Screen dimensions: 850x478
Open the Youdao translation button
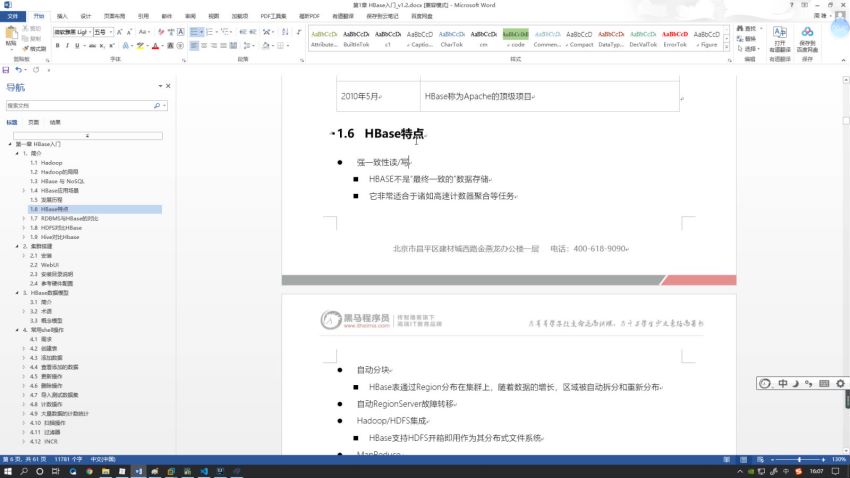coord(779,38)
